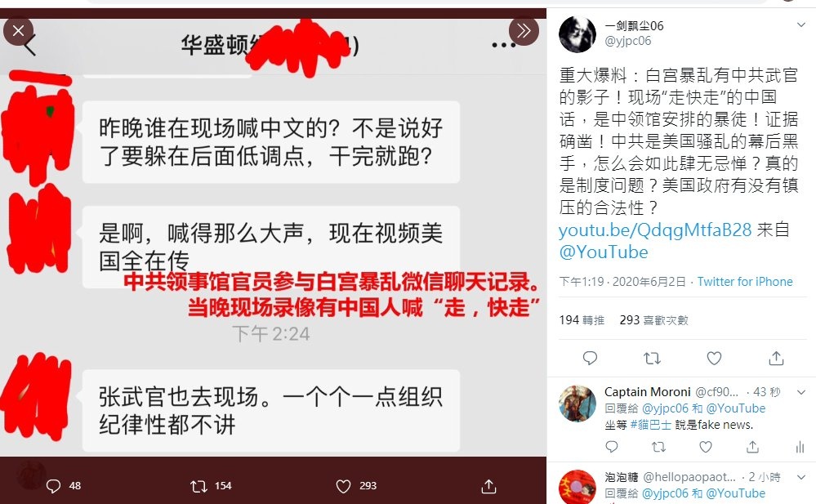Collapse the side panel with double-arrow icon
The width and height of the screenshot is (816, 504).
[524, 31]
